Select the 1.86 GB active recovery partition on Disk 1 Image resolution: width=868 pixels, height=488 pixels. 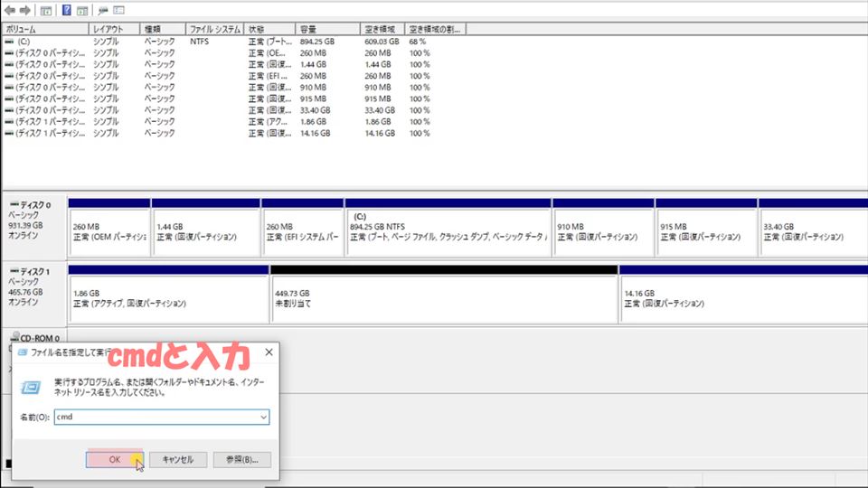[169, 299]
